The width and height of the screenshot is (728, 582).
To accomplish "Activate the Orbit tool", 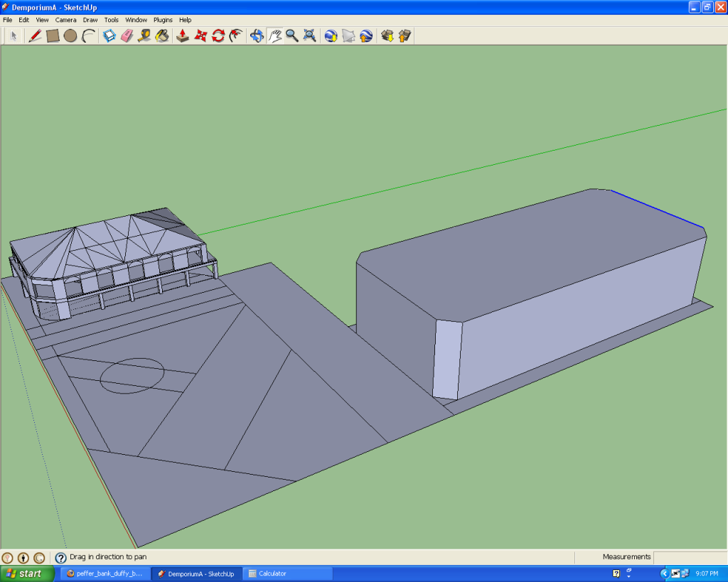I will pos(257,36).
